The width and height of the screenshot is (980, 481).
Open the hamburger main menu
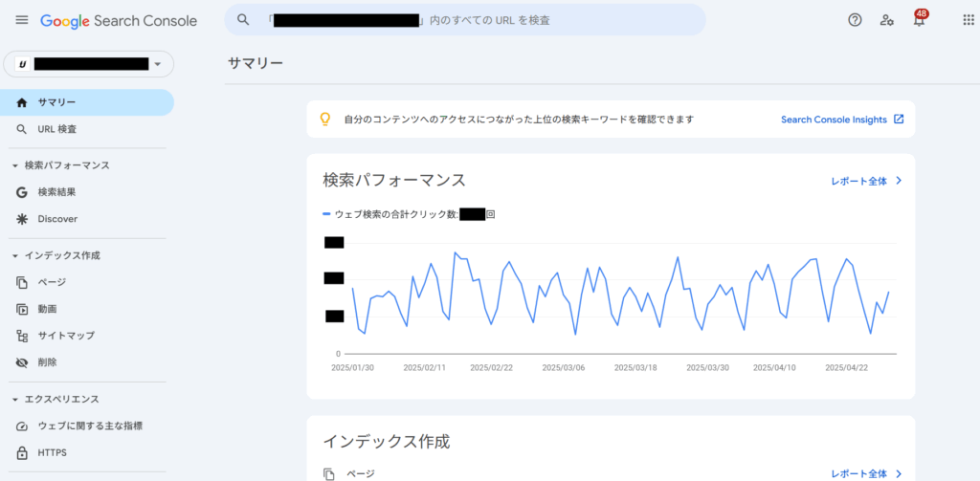[22, 20]
